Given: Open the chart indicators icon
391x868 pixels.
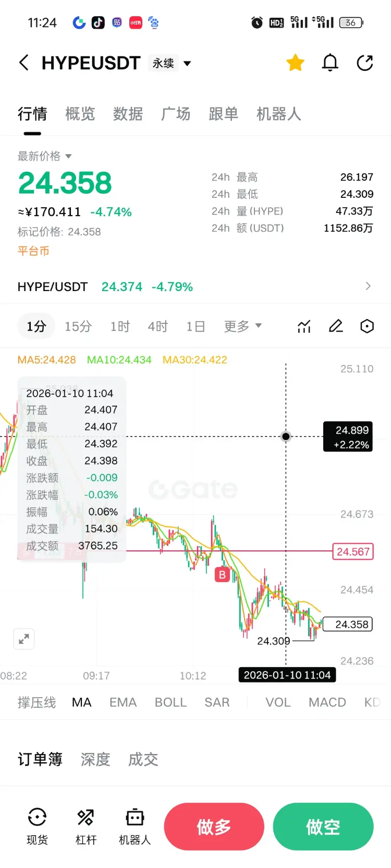Looking at the screenshot, I should pos(304,326).
